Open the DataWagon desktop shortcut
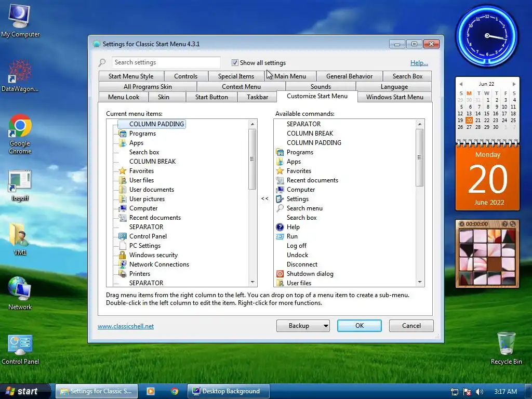 pos(20,76)
